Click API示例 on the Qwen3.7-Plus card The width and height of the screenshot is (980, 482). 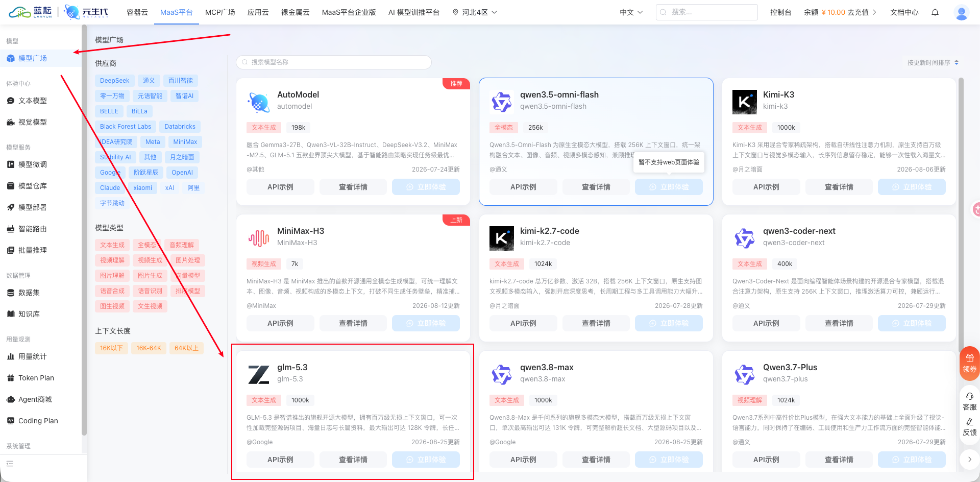coord(766,460)
